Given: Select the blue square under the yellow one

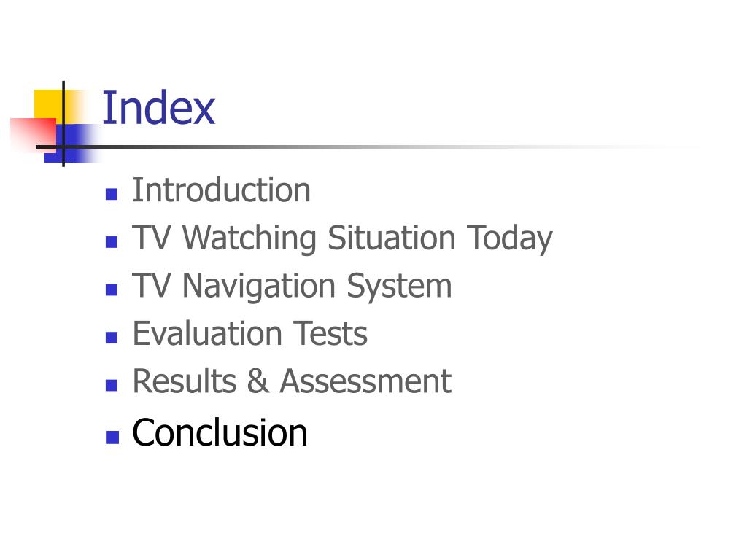Looking at the screenshot, I should (71, 144).
